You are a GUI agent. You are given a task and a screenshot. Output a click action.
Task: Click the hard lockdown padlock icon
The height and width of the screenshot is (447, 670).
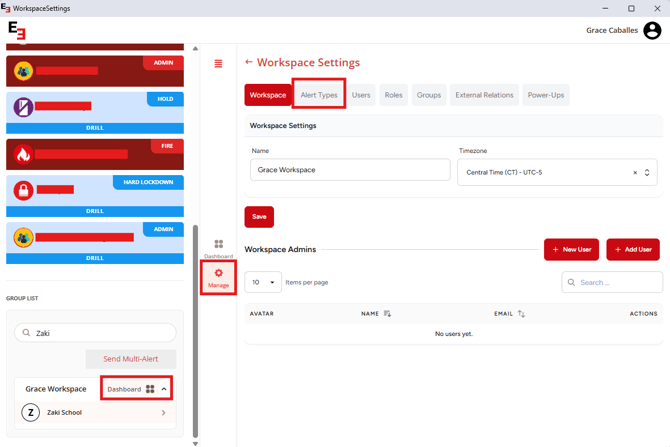click(23, 190)
